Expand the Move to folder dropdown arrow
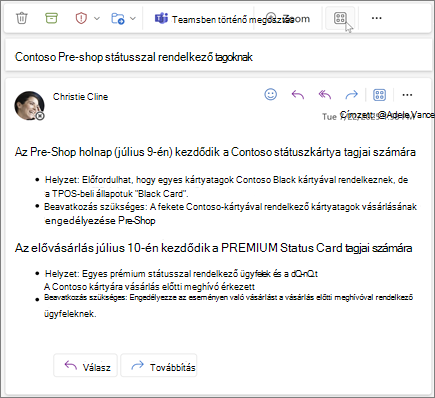435x398 pixels. tap(133, 18)
